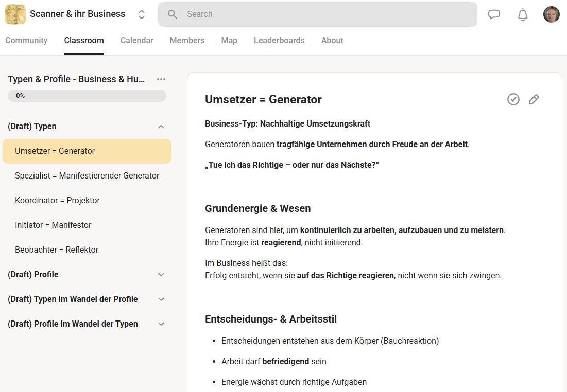Open the chat messages icon

click(494, 14)
